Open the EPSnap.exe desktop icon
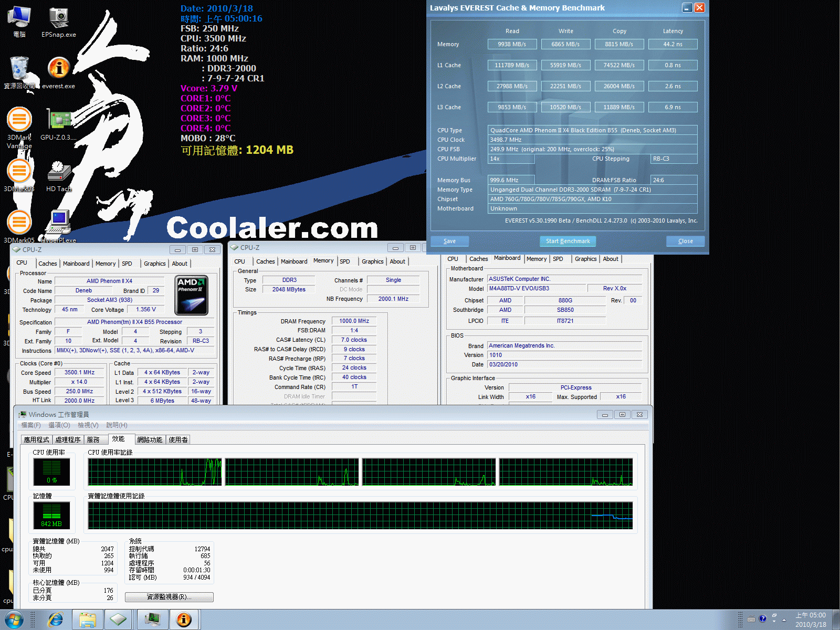Screen dimensions: 840x630 [x=59, y=22]
